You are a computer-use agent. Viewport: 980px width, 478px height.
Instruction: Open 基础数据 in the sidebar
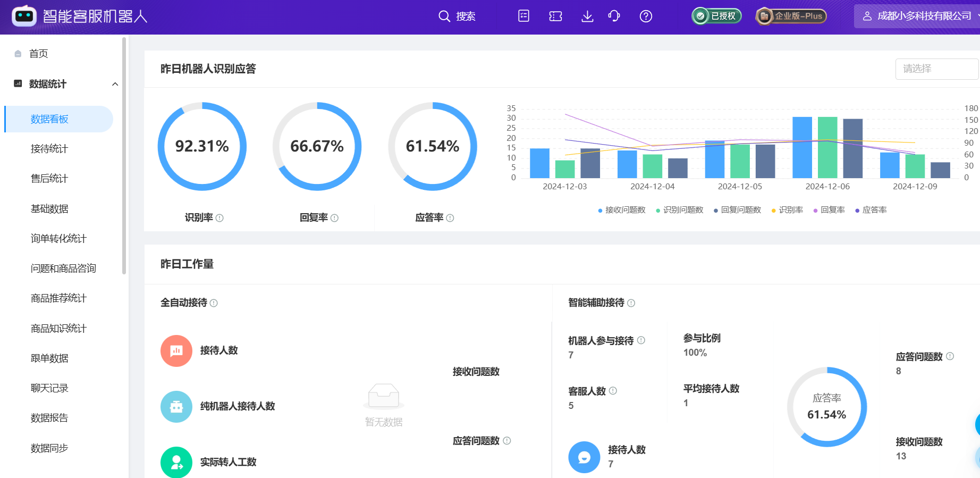click(x=49, y=209)
